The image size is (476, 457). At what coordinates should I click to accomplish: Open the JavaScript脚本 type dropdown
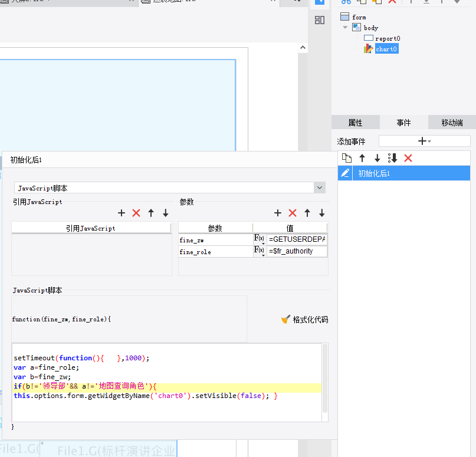point(320,188)
